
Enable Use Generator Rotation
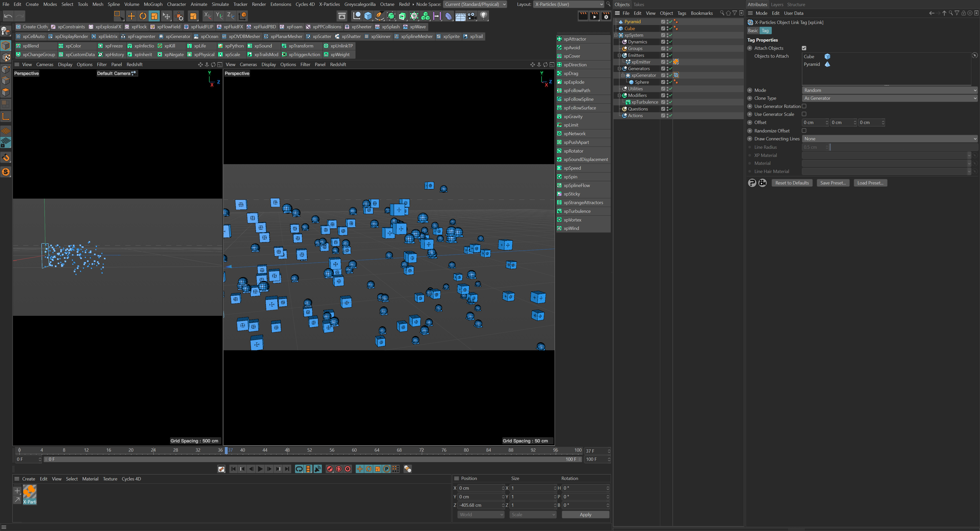[804, 106]
